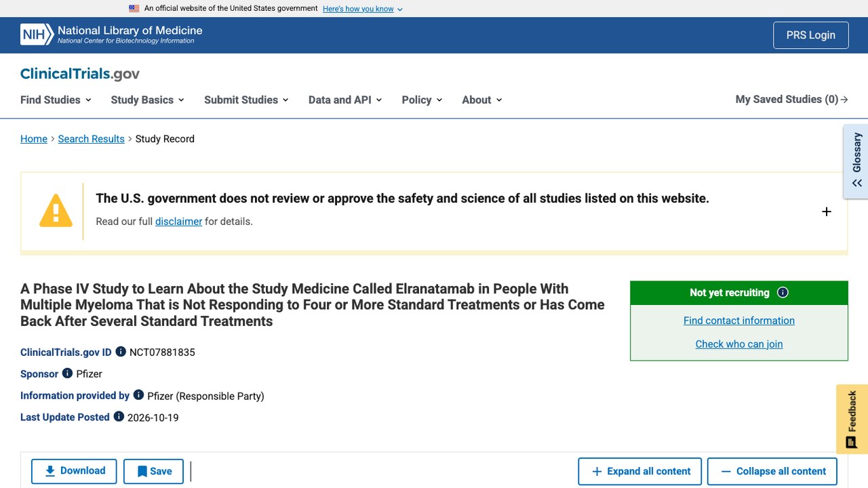
Task: Click the info icon next to Information provided by
Action: pyautogui.click(x=138, y=395)
